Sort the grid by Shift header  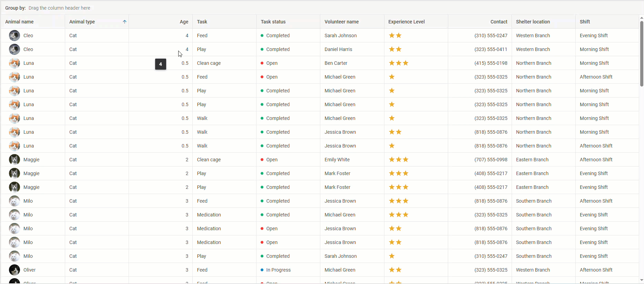pyautogui.click(x=585, y=22)
